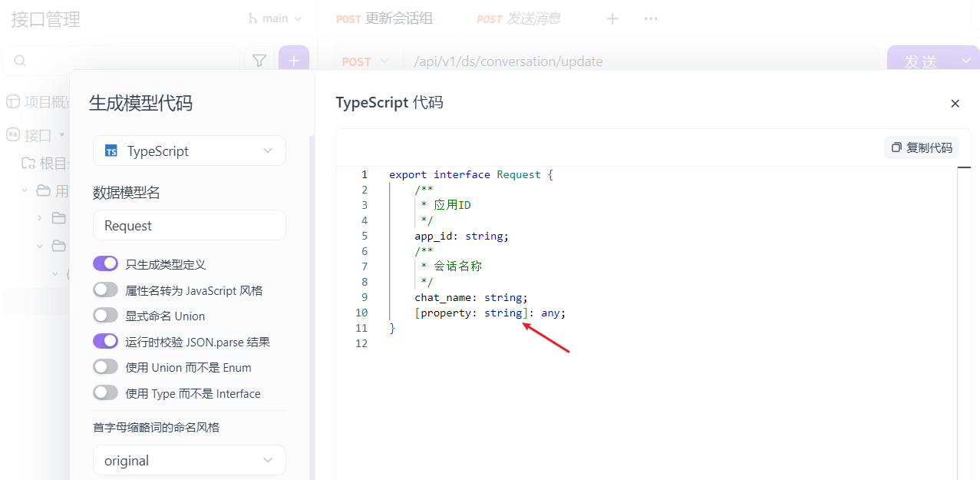Enable 属性名转为 JavaScript 风格
This screenshot has width=980, height=480.
[105, 289]
